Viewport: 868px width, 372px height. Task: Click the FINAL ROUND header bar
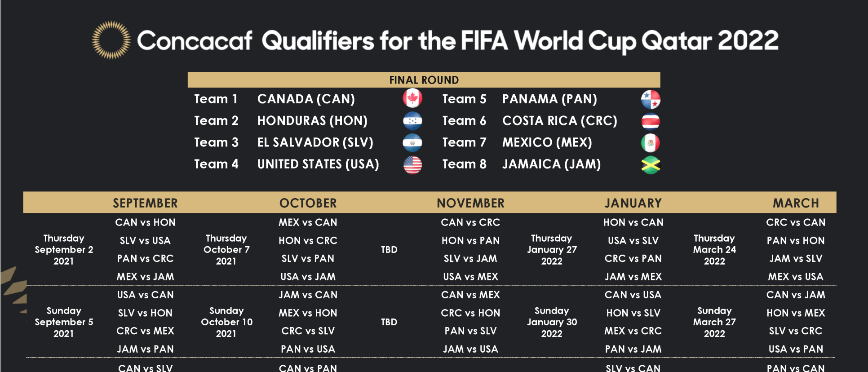(424, 80)
